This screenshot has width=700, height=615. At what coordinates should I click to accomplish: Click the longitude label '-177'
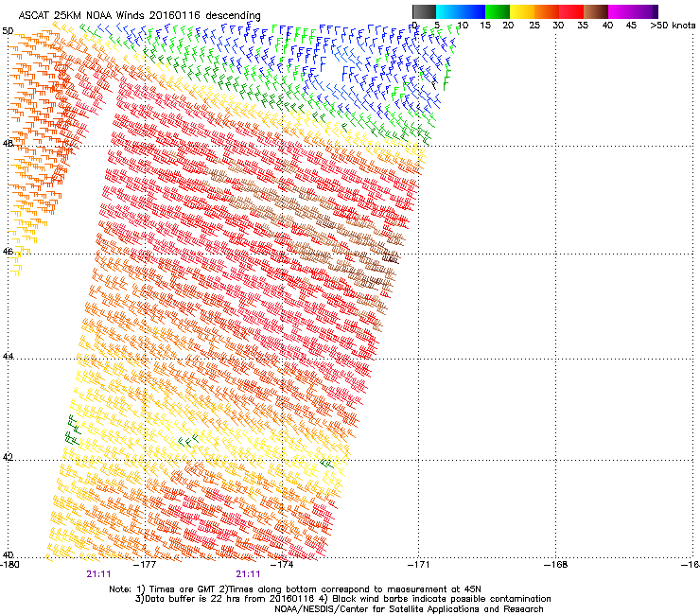[146, 565]
